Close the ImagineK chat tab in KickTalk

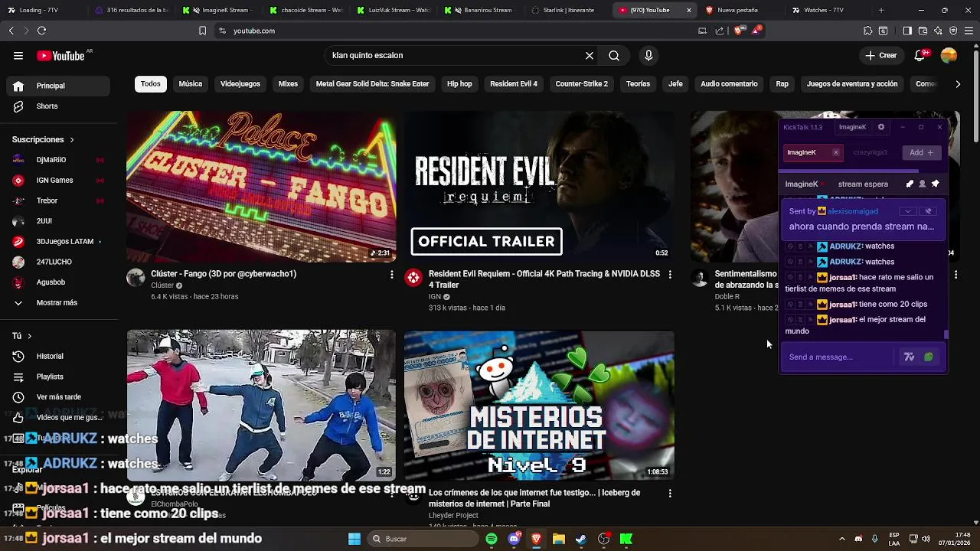835,152
